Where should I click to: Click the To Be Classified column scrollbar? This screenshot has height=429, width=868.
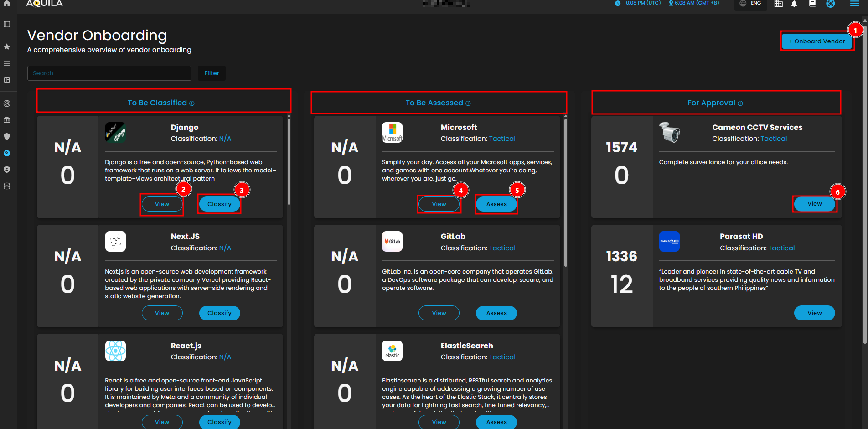pyautogui.click(x=289, y=160)
